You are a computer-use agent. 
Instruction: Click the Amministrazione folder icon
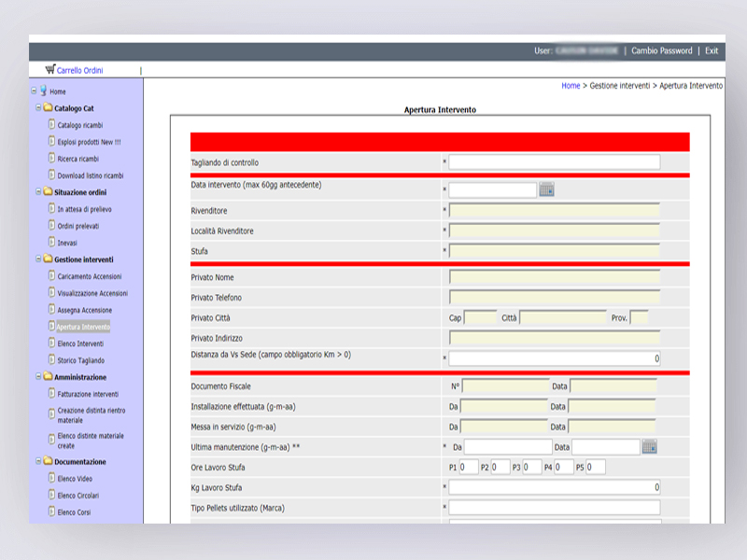[47, 377]
